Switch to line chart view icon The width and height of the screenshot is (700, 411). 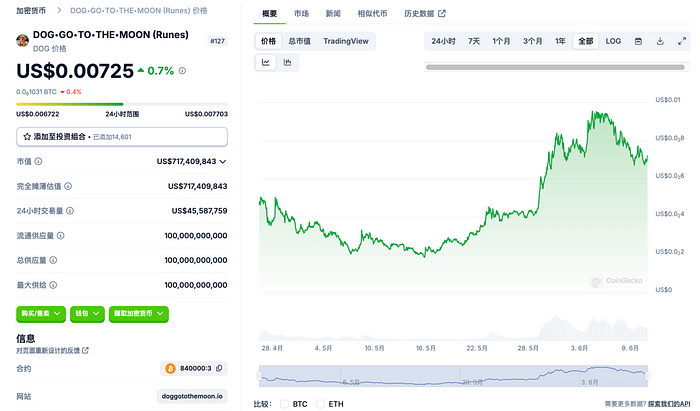[x=267, y=62]
